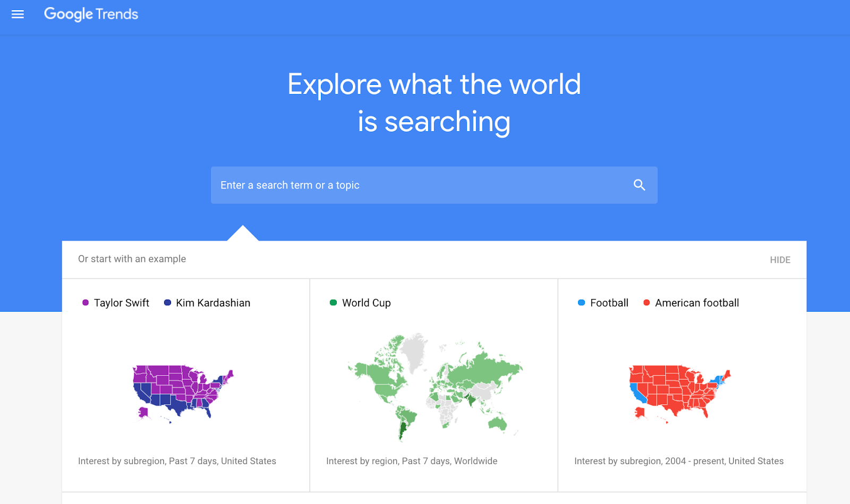The height and width of the screenshot is (504, 850).
Task: Hide the examples panel
Action: (780, 260)
